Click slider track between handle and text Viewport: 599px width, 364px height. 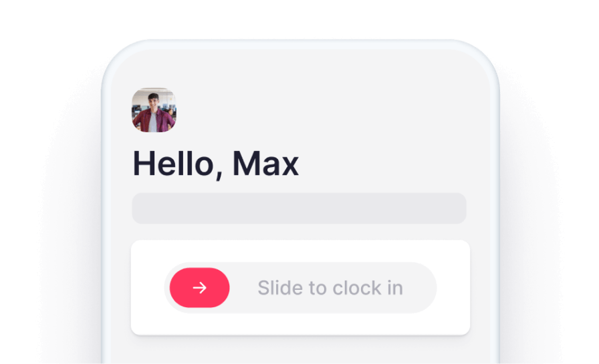pyautogui.click(x=243, y=288)
